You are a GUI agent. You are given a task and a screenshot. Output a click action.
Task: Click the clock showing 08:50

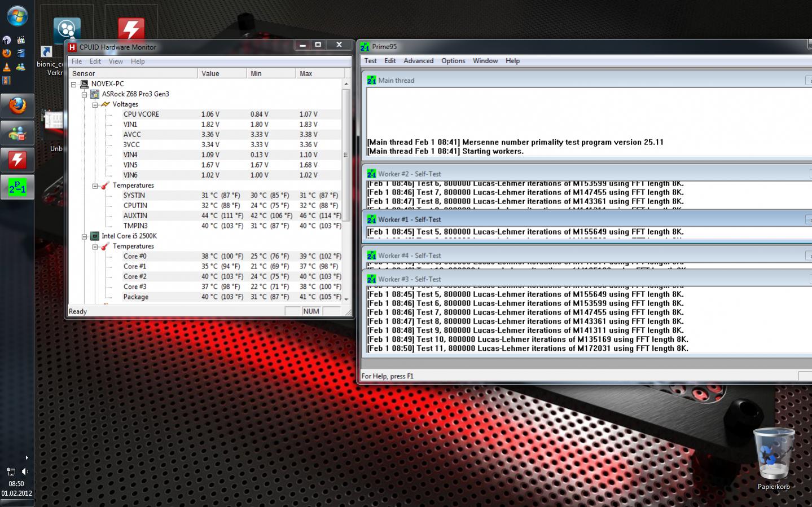click(16, 484)
